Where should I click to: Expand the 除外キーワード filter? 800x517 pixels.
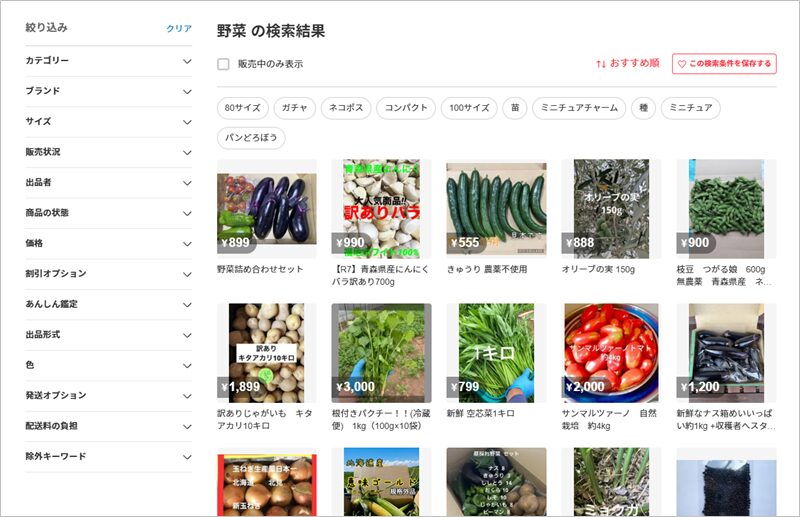(109, 457)
